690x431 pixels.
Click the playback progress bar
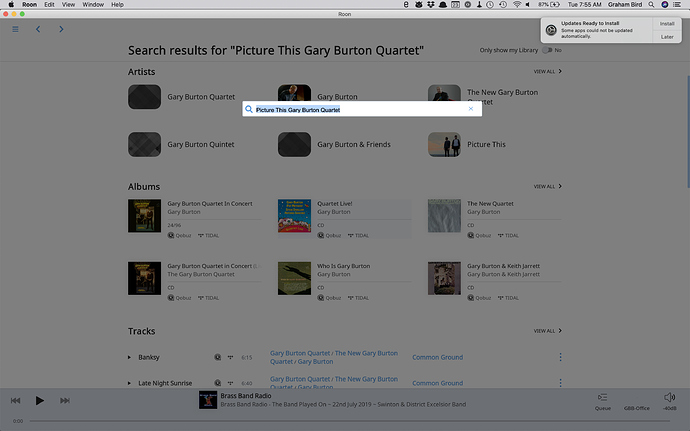point(351,421)
